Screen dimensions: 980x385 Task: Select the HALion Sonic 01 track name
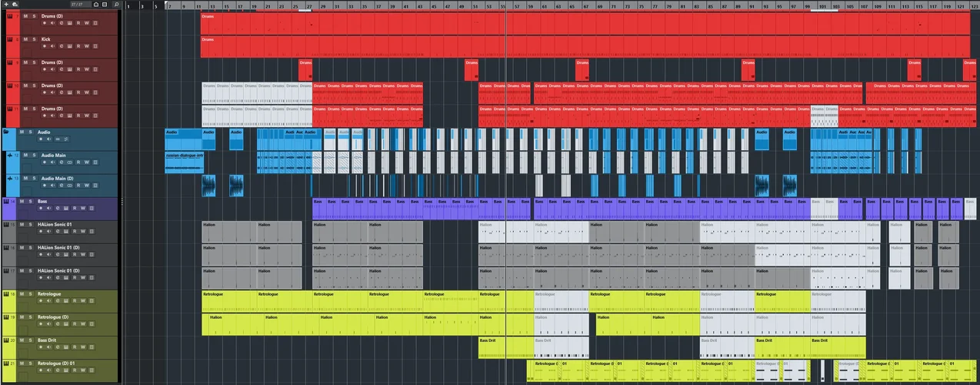point(55,224)
